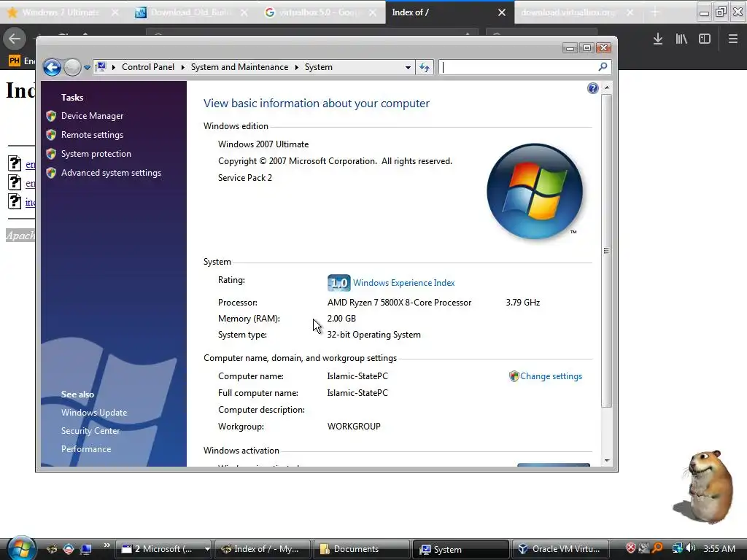Image resolution: width=747 pixels, height=560 pixels.
Task: Open Windows Experience Index
Action: [x=403, y=283]
